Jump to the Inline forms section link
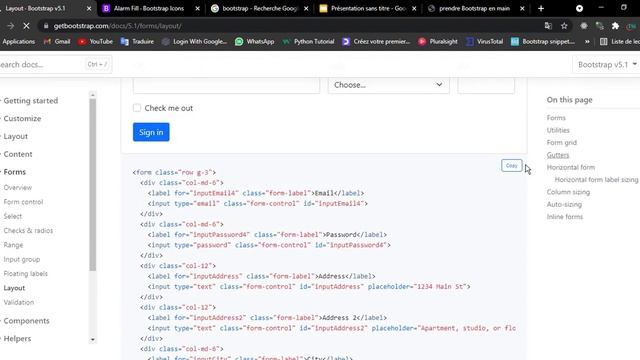The width and height of the screenshot is (640, 360). click(564, 216)
